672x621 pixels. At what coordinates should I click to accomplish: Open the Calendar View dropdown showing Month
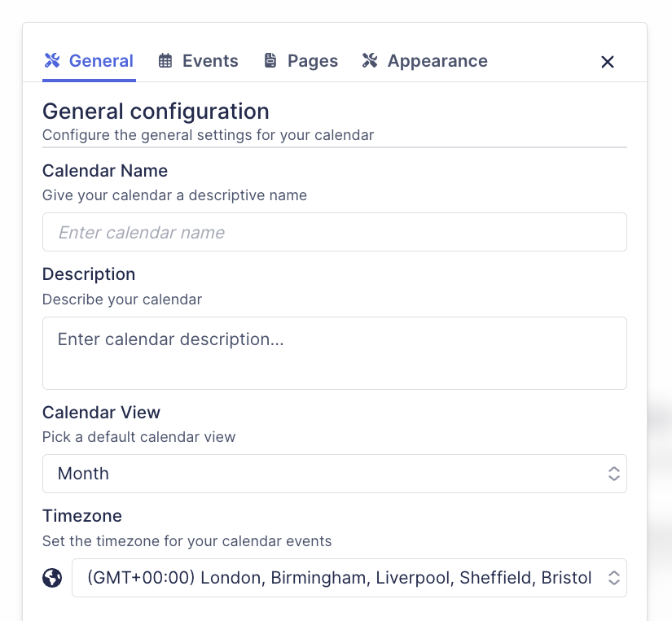click(334, 473)
